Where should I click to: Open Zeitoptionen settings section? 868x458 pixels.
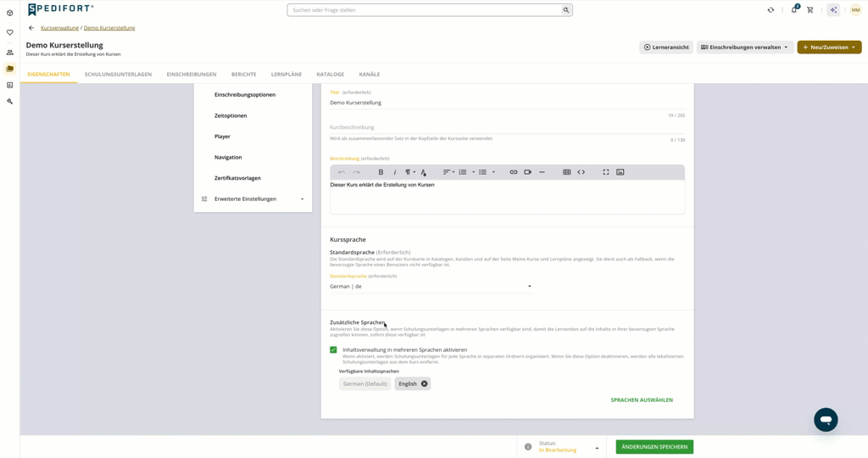point(231,115)
